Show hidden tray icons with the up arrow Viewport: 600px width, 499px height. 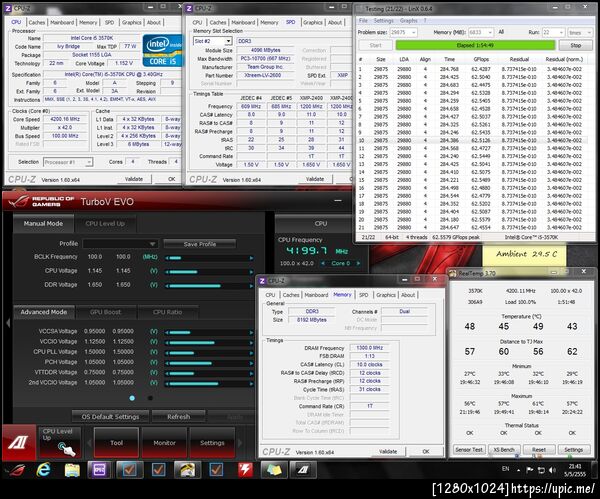pyautogui.click(x=518, y=470)
